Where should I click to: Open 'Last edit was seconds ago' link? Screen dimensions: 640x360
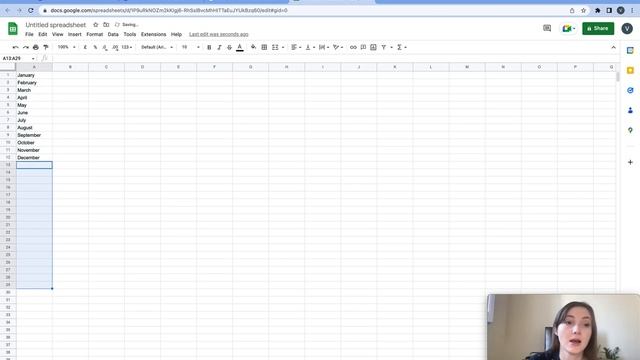coord(219,35)
